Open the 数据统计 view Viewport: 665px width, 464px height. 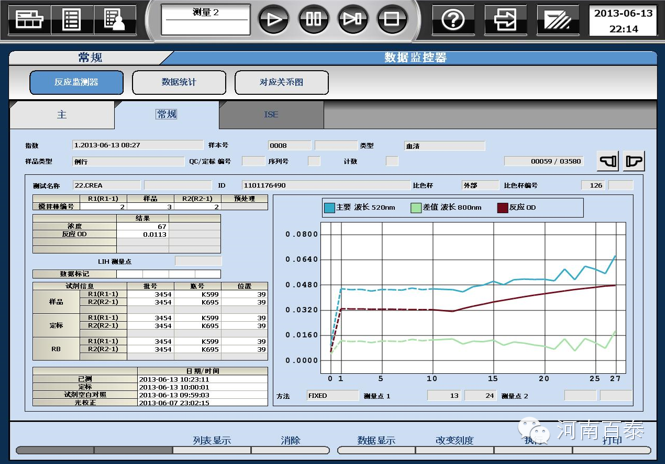180,83
